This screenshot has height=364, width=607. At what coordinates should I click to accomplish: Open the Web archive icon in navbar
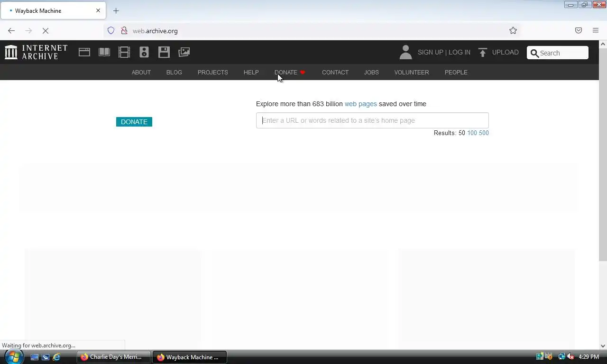point(84,52)
